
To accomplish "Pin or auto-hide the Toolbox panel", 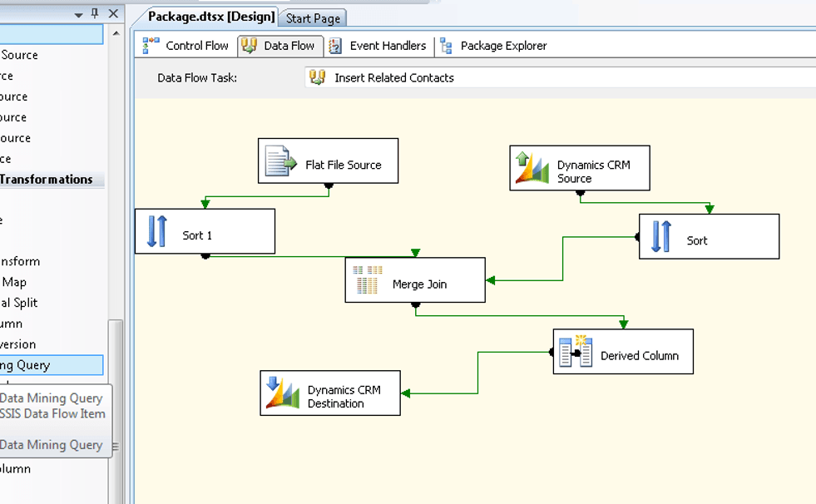I will click(95, 13).
